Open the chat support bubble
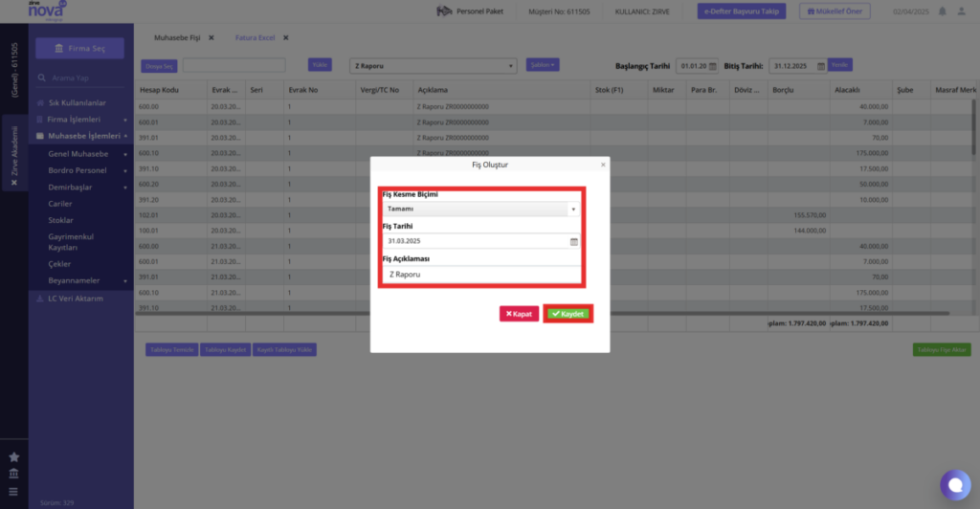The width and height of the screenshot is (980, 509). tap(955, 485)
